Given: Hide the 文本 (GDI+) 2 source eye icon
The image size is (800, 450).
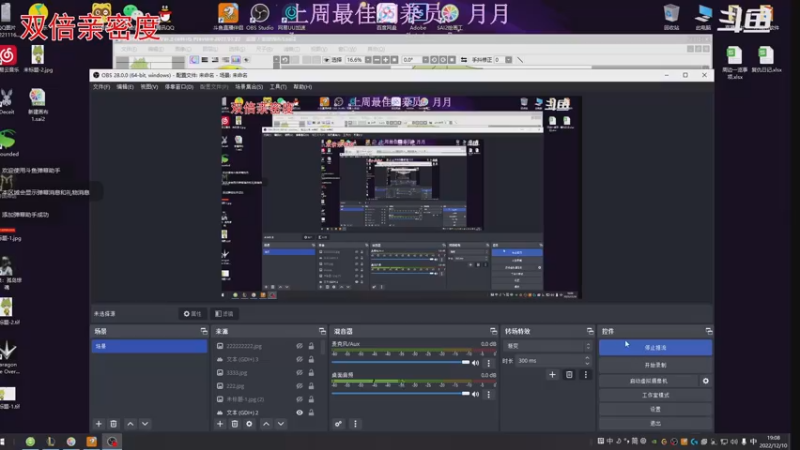Looking at the screenshot, I should point(299,412).
